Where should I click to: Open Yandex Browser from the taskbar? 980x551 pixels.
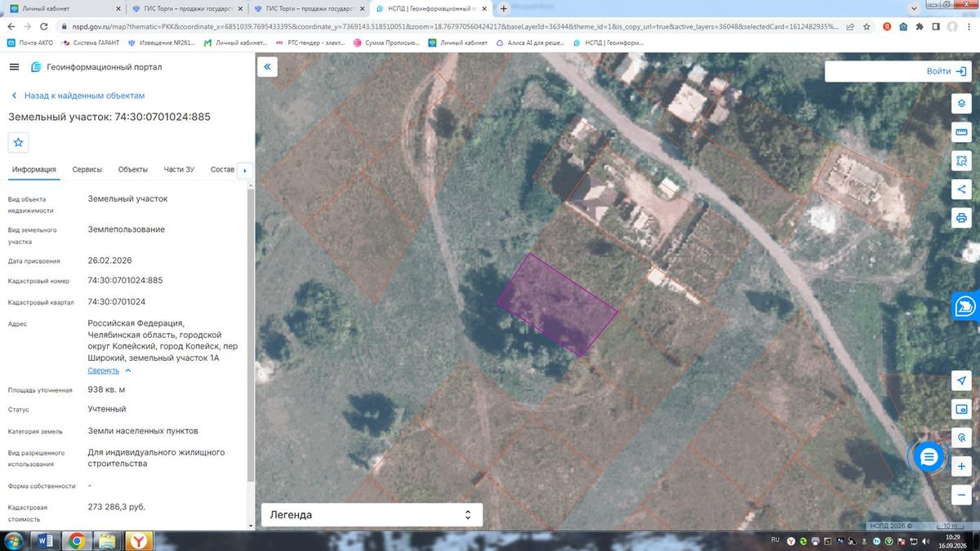[x=140, y=540]
